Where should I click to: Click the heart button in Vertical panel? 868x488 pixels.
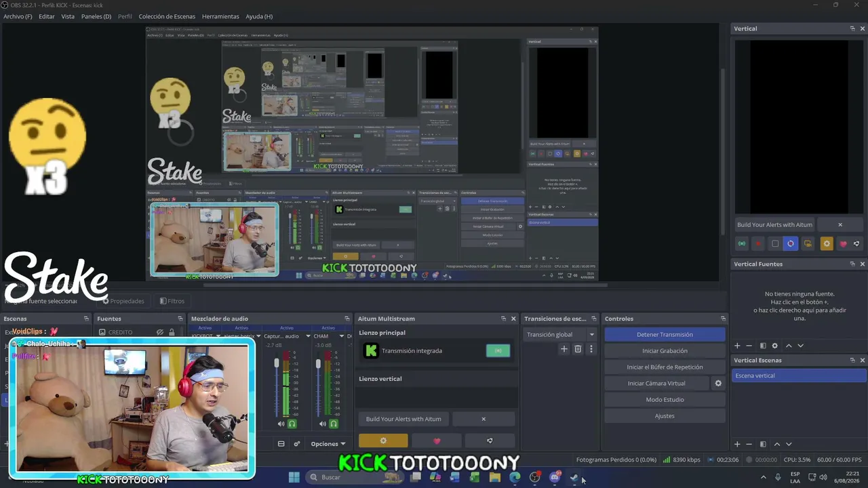click(843, 243)
